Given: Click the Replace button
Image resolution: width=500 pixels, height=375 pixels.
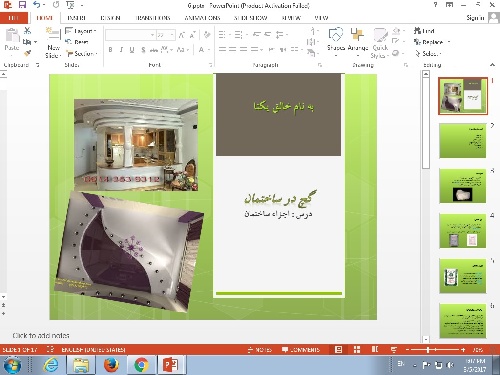Looking at the screenshot, I should [x=432, y=42].
